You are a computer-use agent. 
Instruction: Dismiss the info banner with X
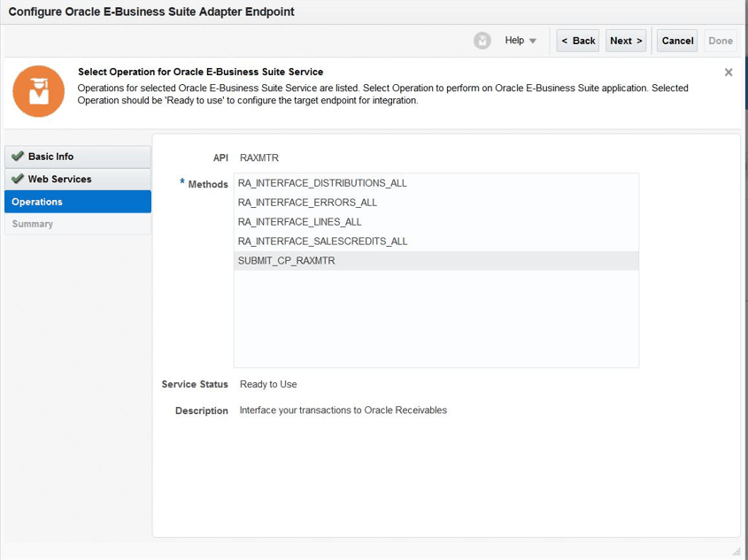pos(729,73)
